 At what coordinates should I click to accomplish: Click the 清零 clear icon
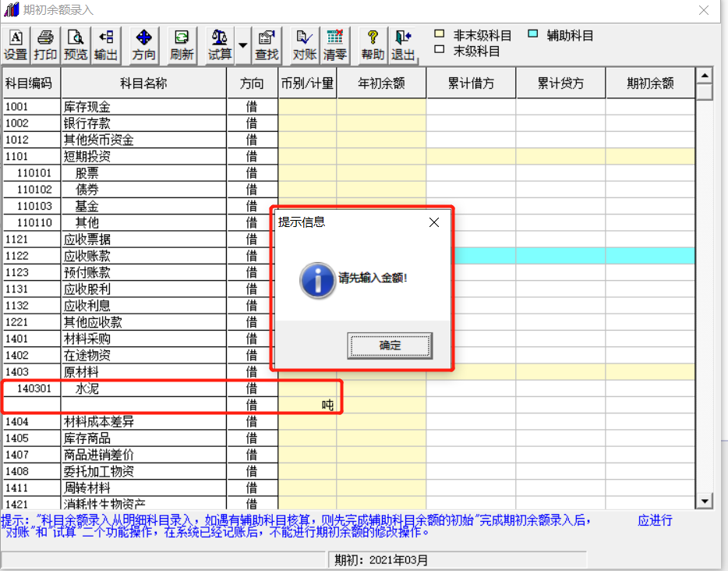click(x=334, y=45)
